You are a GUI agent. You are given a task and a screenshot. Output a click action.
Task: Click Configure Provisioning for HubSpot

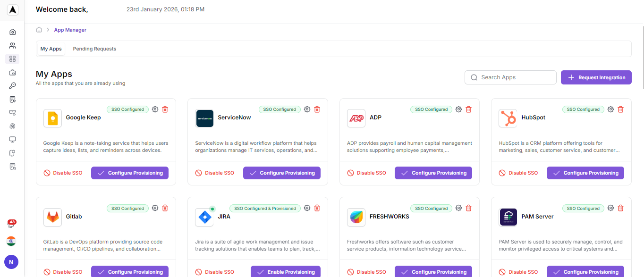(585, 173)
